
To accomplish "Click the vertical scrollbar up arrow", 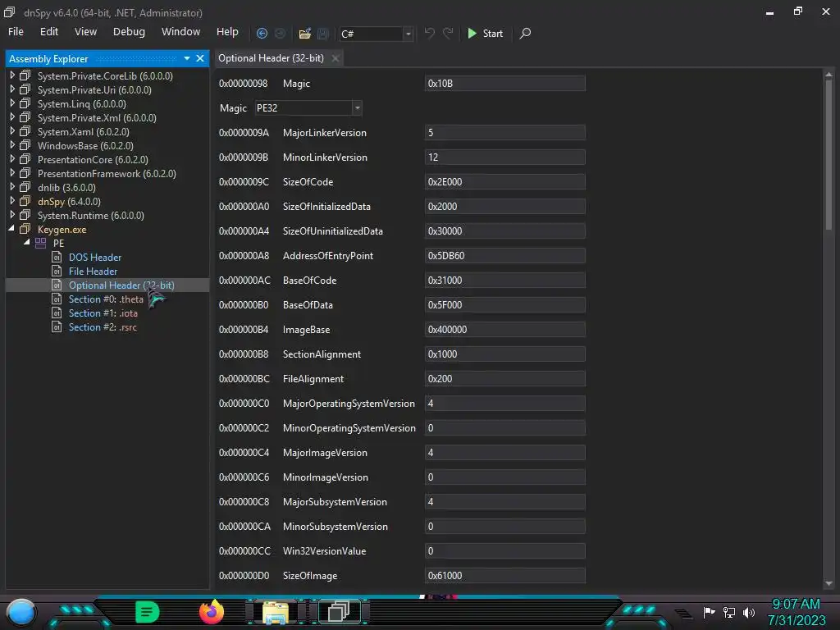I will [829, 75].
